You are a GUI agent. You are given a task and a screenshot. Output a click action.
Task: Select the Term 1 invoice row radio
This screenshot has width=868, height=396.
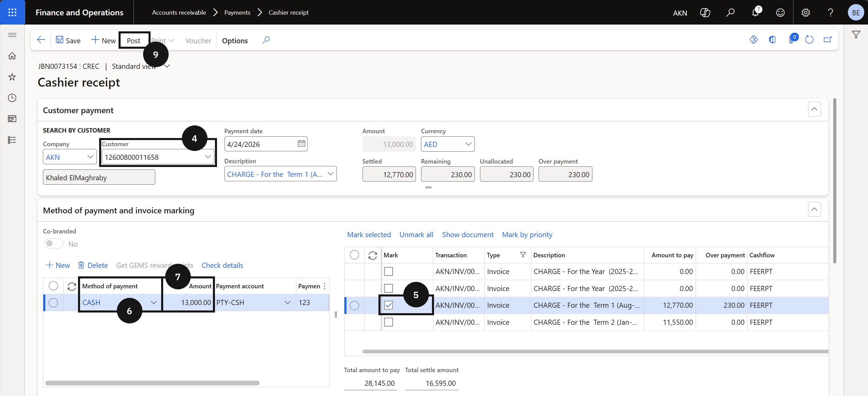point(354,305)
